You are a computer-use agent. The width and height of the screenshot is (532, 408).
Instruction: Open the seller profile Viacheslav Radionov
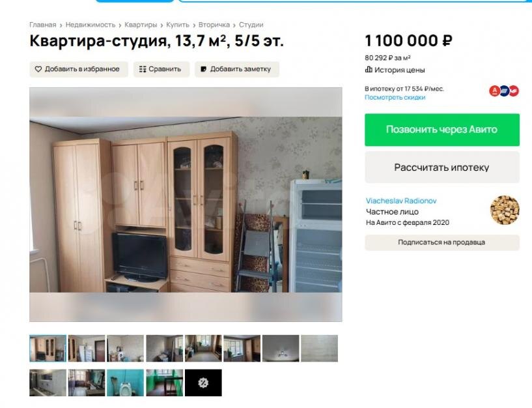[401, 201]
